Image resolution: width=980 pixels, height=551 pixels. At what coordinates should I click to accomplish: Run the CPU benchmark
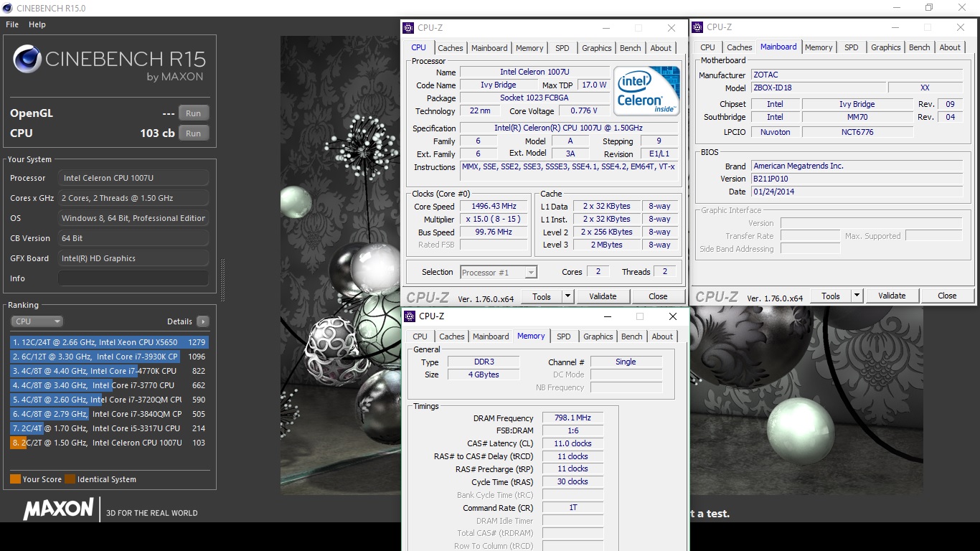(194, 133)
